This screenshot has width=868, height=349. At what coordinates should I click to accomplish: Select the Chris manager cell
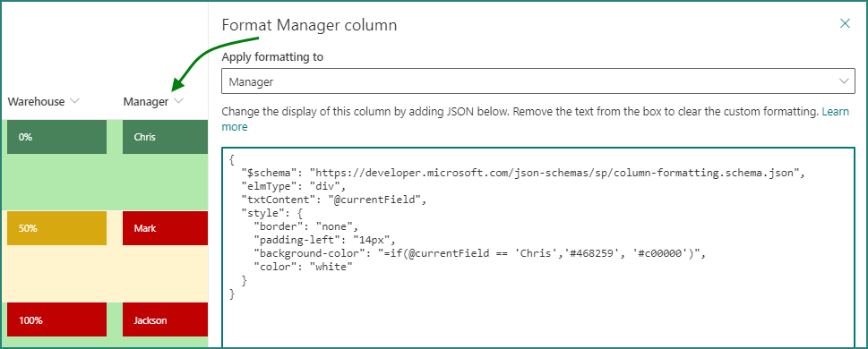click(165, 137)
